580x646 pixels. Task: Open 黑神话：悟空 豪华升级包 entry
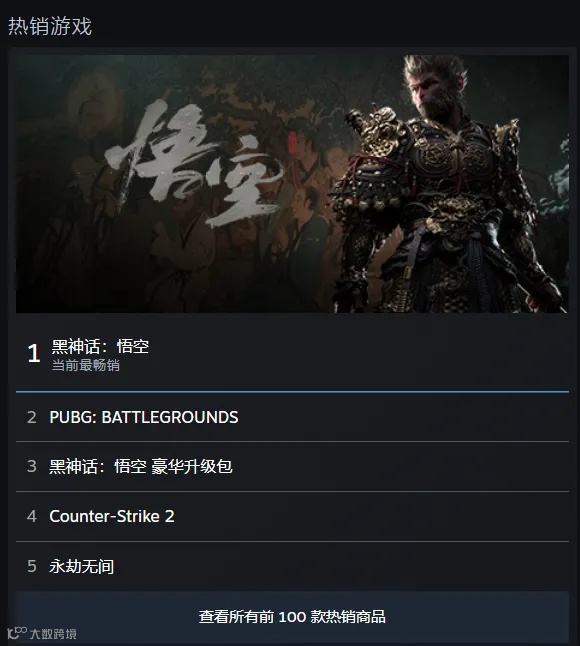tap(141, 466)
